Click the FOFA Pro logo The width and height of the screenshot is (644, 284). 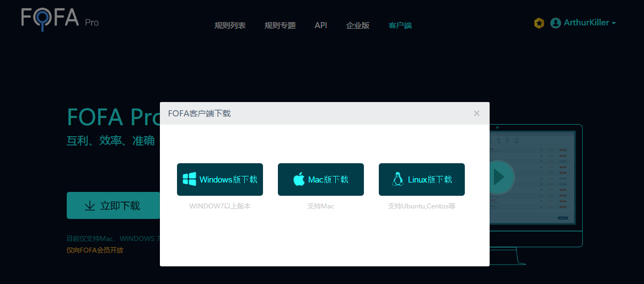coord(60,19)
